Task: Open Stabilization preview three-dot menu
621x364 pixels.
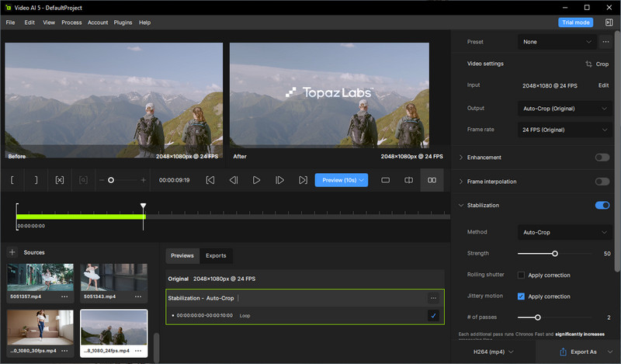Action: (x=433, y=298)
